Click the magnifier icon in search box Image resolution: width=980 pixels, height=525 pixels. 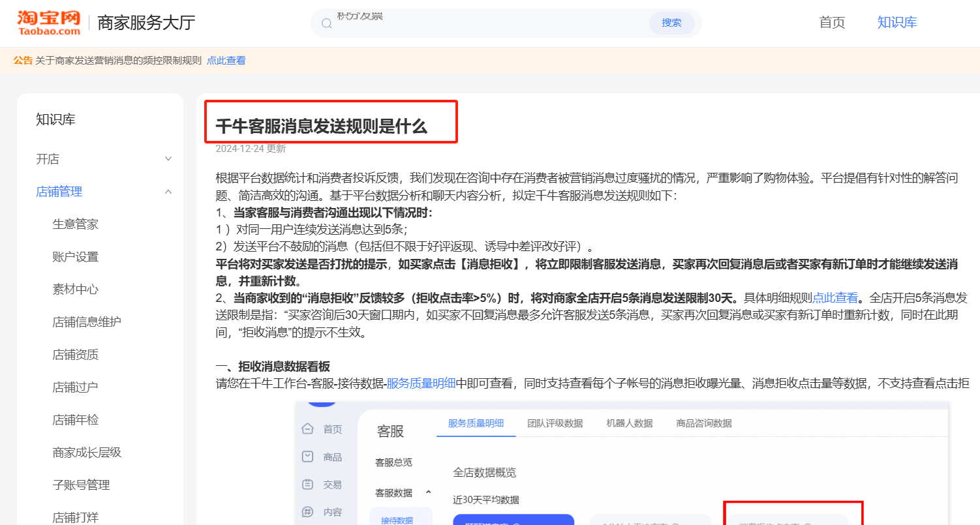click(x=327, y=23)
